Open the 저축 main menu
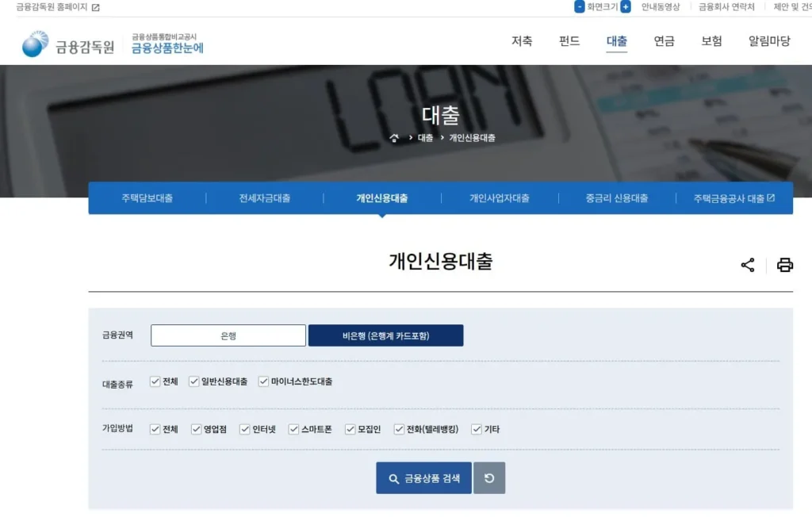The width and height of the screenshot is (812, 521). (522, 41)
